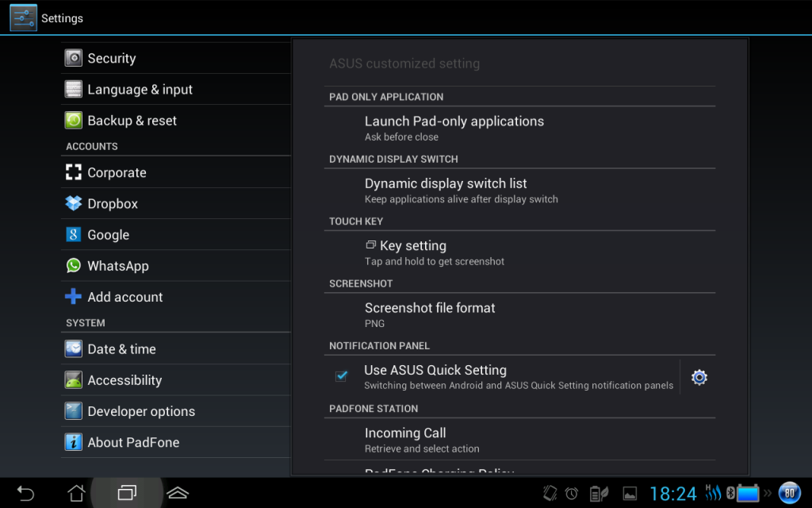Tap the picture notification icon

tap(630, 494)
